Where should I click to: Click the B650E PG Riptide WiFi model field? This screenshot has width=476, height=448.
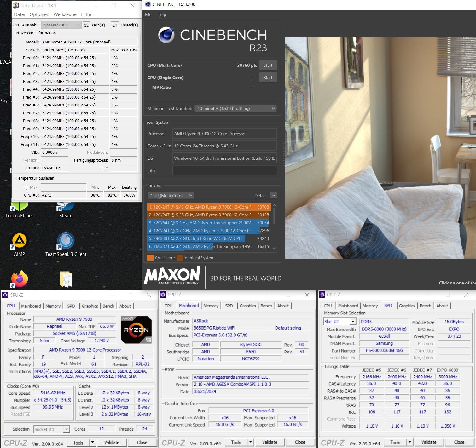point(229,328)
